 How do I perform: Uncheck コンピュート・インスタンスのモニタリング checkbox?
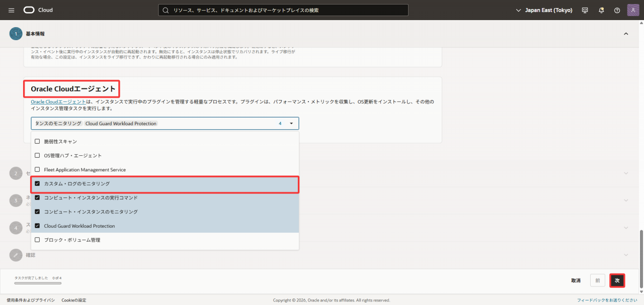pyautogui.click(x=37, y=212)
